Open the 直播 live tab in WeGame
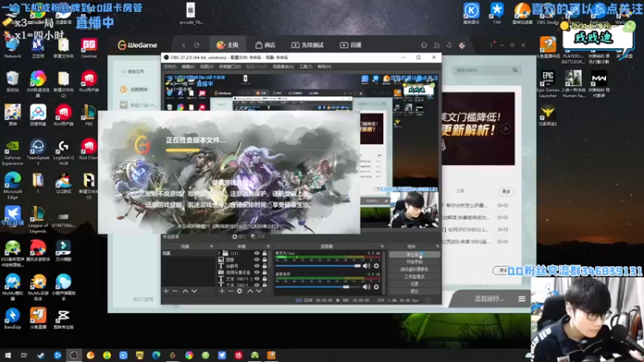Screen dimensions: 644x362 pyautogui.click(x=350, y=45)
